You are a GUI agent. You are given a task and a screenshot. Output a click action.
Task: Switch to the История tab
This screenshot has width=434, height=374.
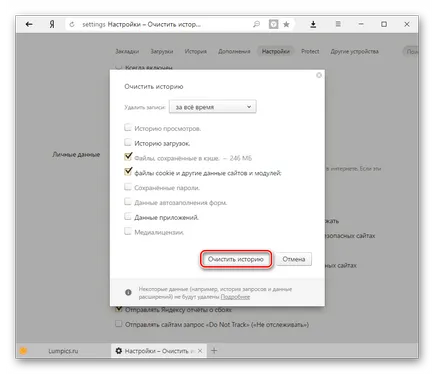196,51
